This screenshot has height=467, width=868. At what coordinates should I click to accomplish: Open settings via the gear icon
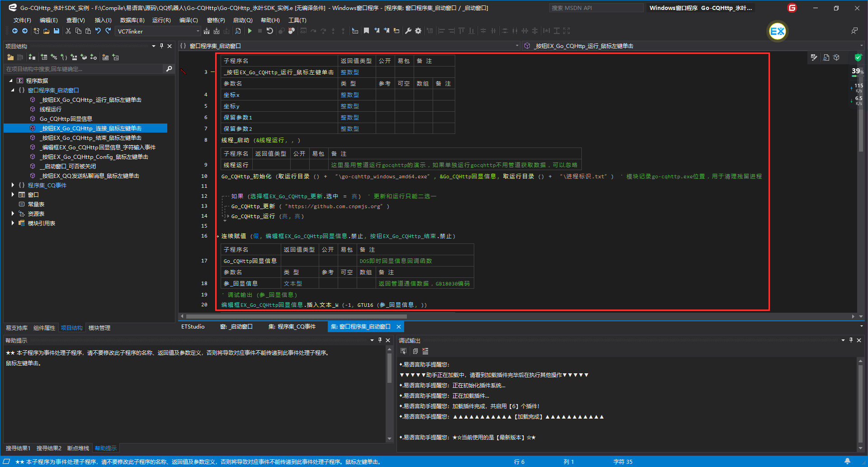[418, 31]
